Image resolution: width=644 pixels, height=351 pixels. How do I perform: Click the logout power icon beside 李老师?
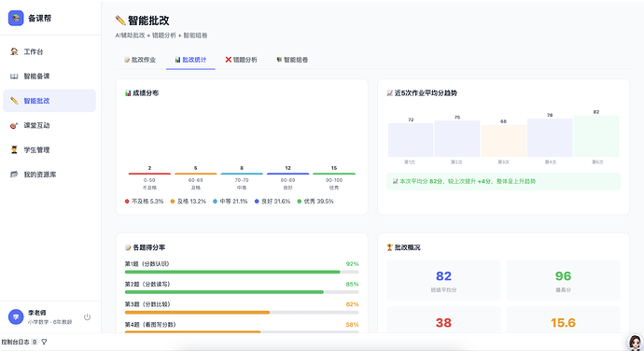(87, 316)
